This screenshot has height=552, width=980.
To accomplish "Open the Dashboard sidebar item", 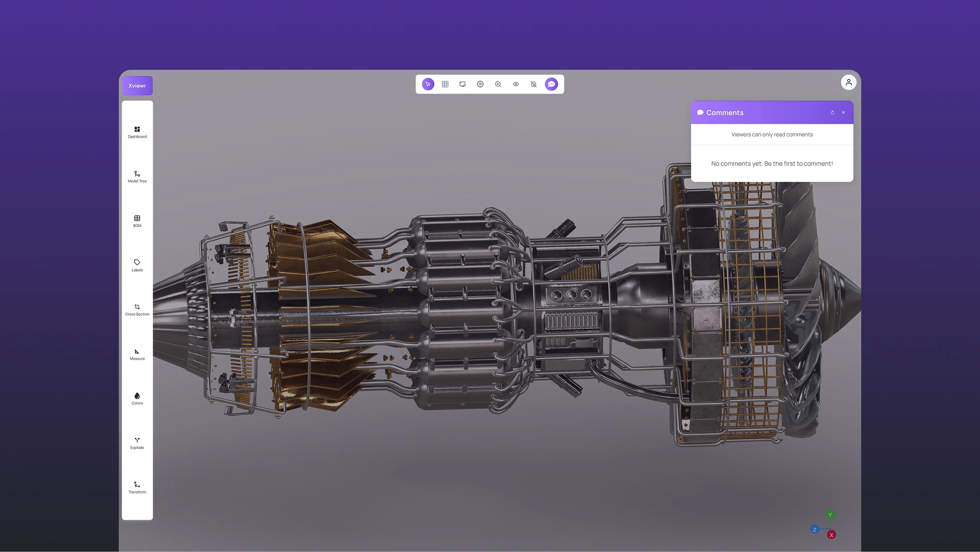I will pyautogui.click(x=137, y=132).
